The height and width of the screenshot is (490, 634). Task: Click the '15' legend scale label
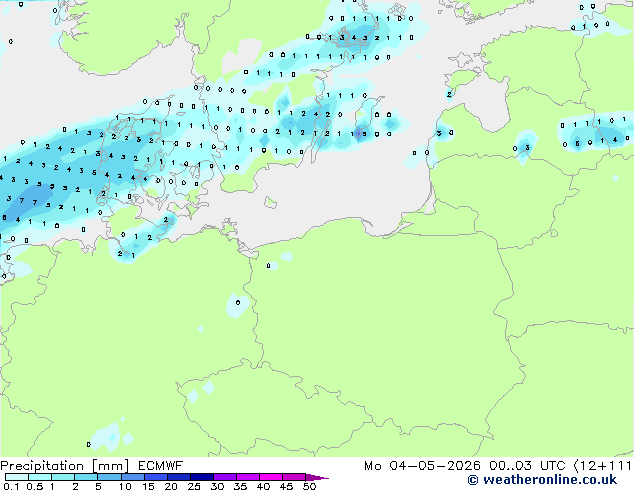[x=148, y=486]
